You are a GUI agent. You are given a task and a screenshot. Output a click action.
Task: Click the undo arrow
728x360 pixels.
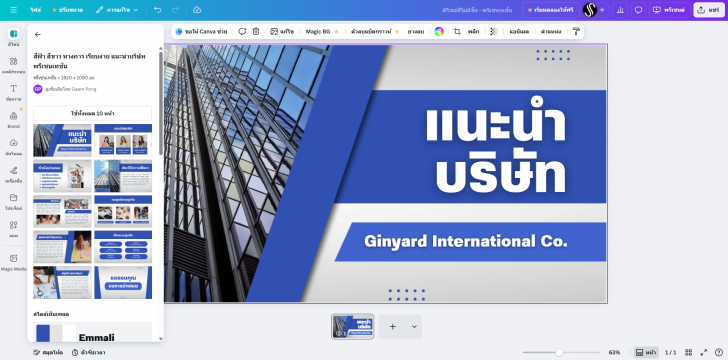pyautogui.click(x=157, y=10)
